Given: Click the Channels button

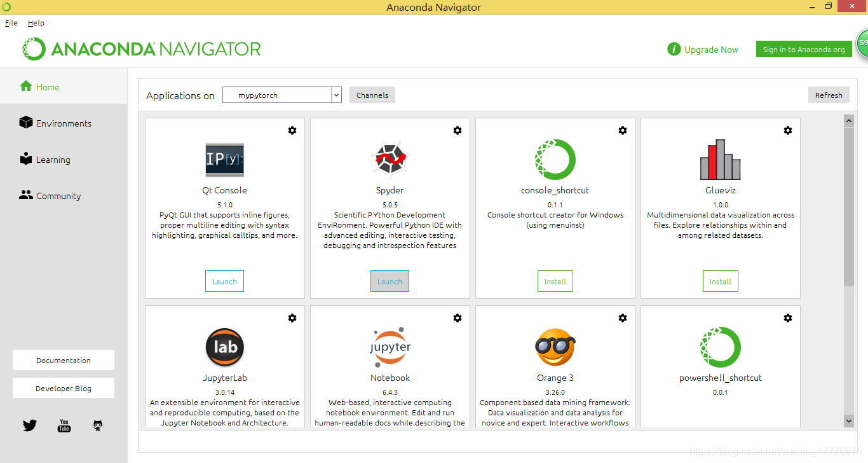Looking at the screenshot, I should (x=372, y=95).
